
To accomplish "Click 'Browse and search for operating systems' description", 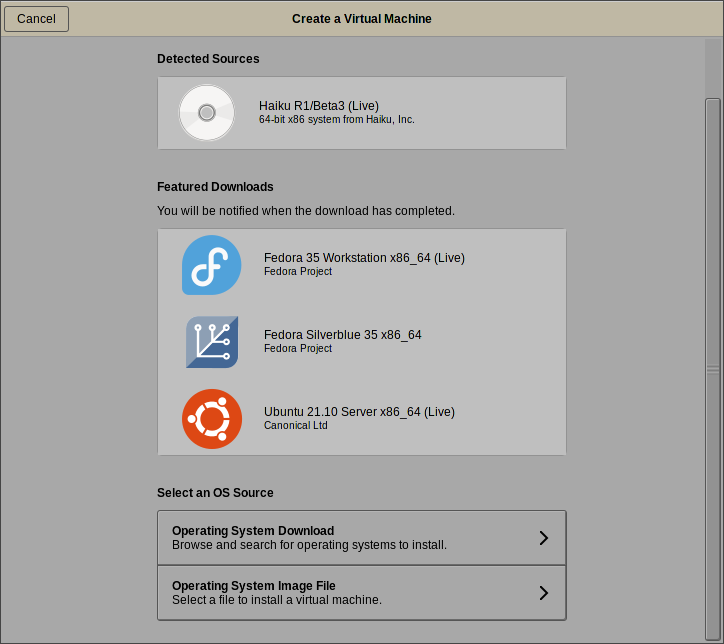I will coord(309,545).
